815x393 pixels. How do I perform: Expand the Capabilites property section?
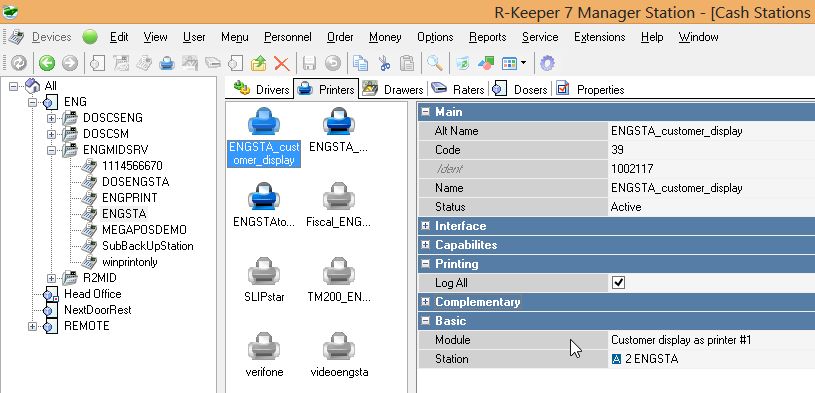tap(426, 245)
